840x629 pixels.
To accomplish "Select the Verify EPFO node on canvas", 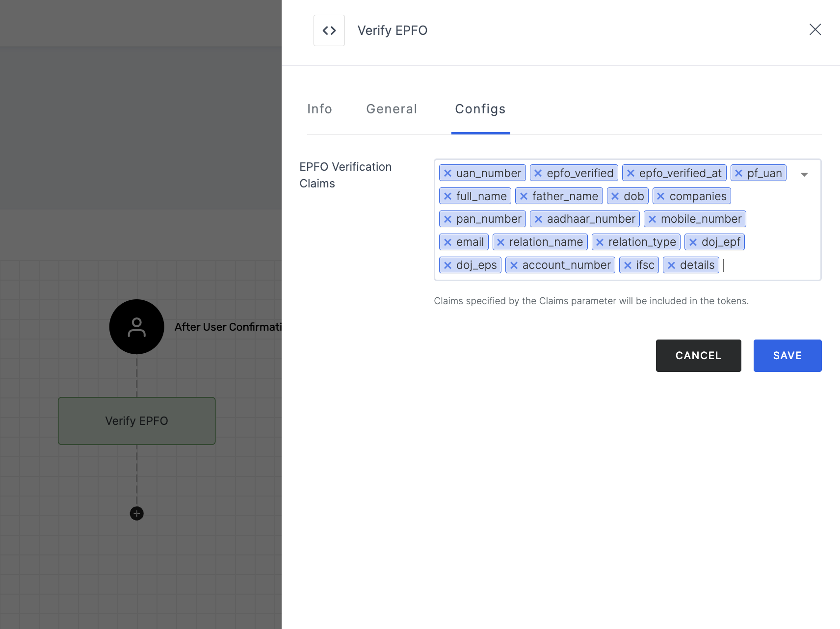I will pyautogui.click(x=136, y=421).
